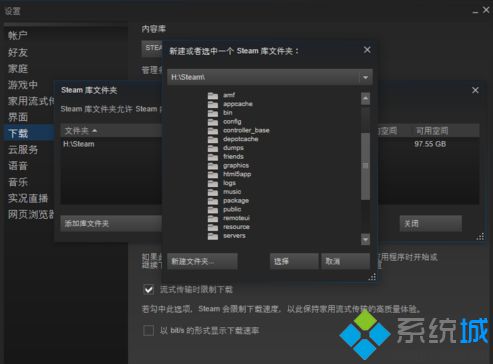The width and height of the screenshot is (493, 364).
Task: Open 游戏中 settings section
Action: click(x=23, y=85)
